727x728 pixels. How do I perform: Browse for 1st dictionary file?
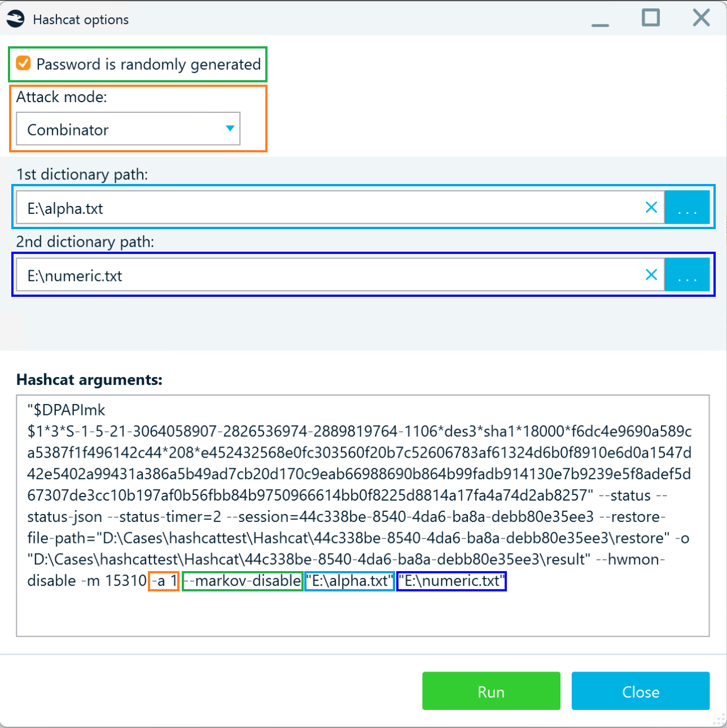coord(687,208)
